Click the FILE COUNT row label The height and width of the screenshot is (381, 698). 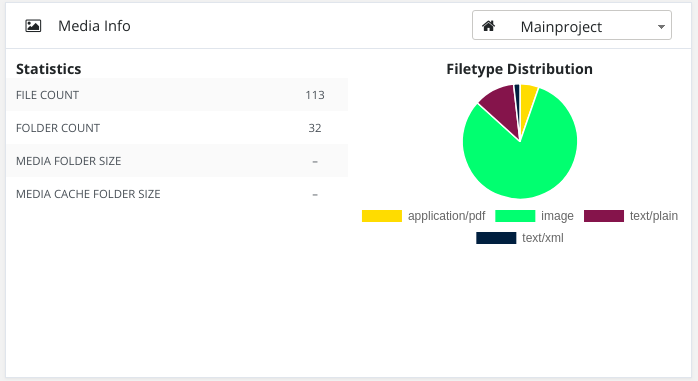click(47, 95)
